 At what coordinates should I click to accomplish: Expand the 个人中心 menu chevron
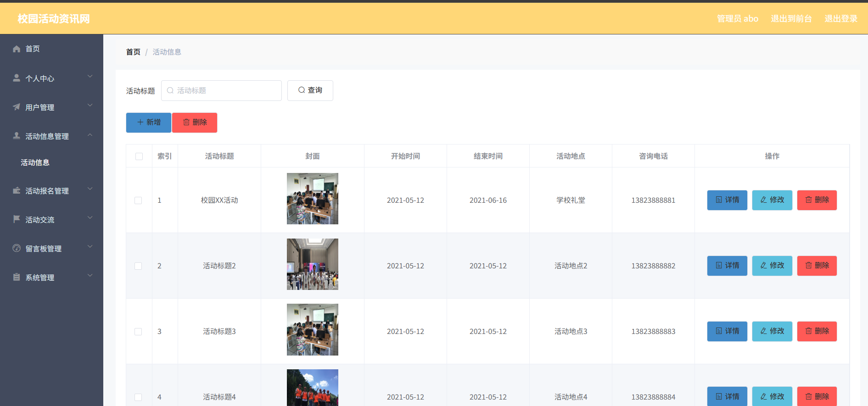point(90,77)
